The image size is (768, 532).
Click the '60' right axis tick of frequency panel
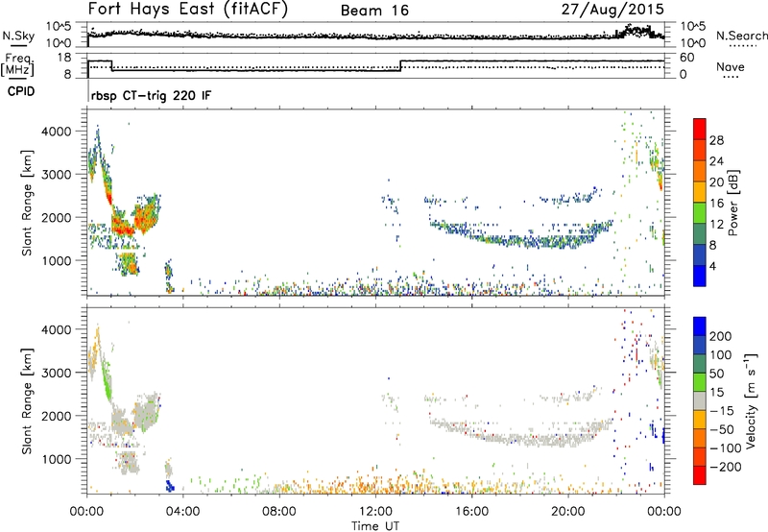[687, 58]
